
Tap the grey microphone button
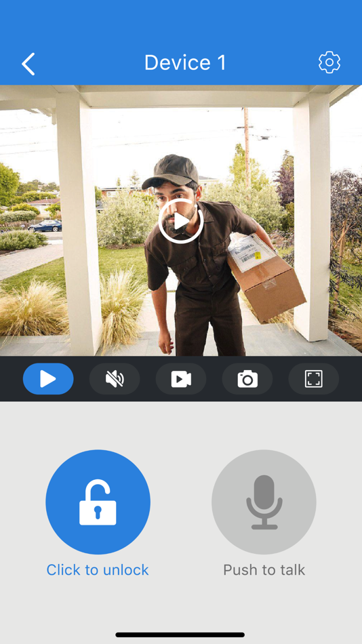pyautogui.click(x=264, y=502)
